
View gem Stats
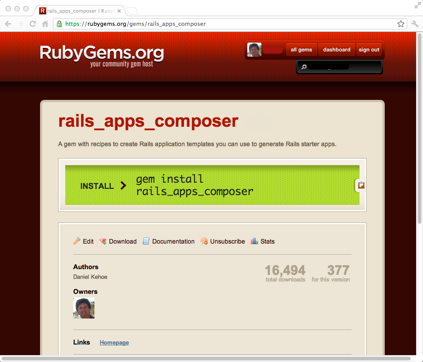coord(267,241)
